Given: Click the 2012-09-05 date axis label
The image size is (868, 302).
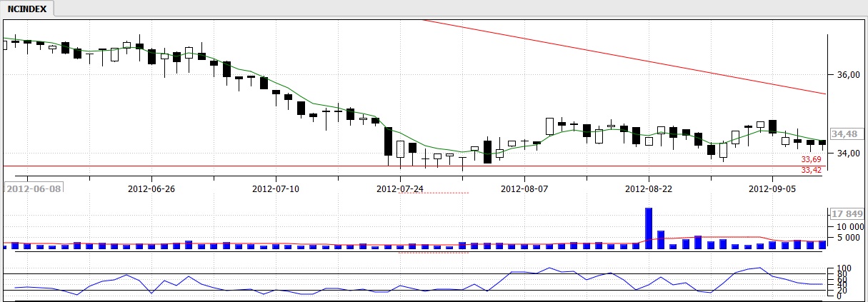Looking at the screenshot, I should coord(772,189).
